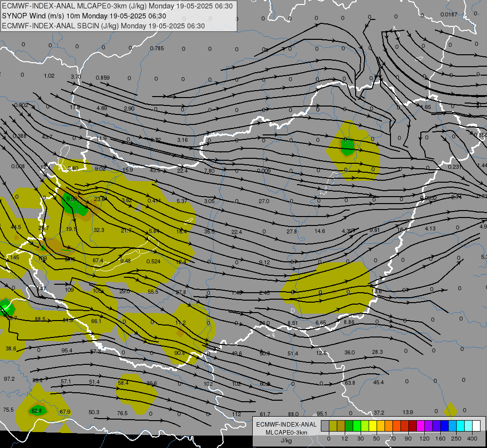
Task: Click the map value '66.1'
Action: tap(96, 321)
